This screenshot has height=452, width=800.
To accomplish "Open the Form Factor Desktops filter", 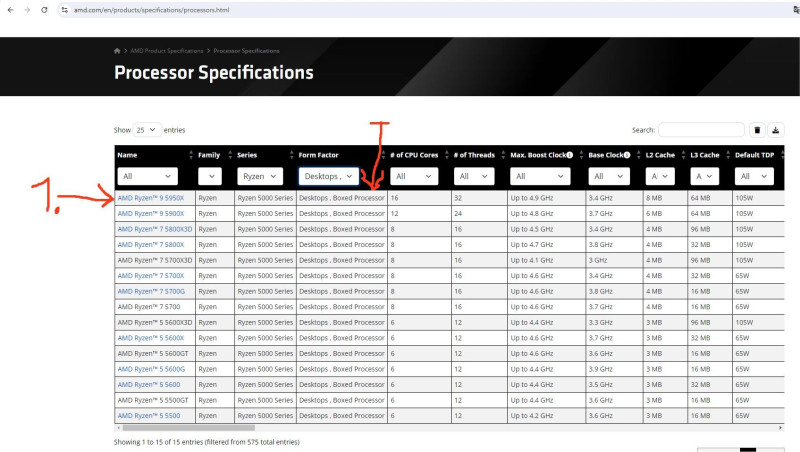I will point(329,176).
